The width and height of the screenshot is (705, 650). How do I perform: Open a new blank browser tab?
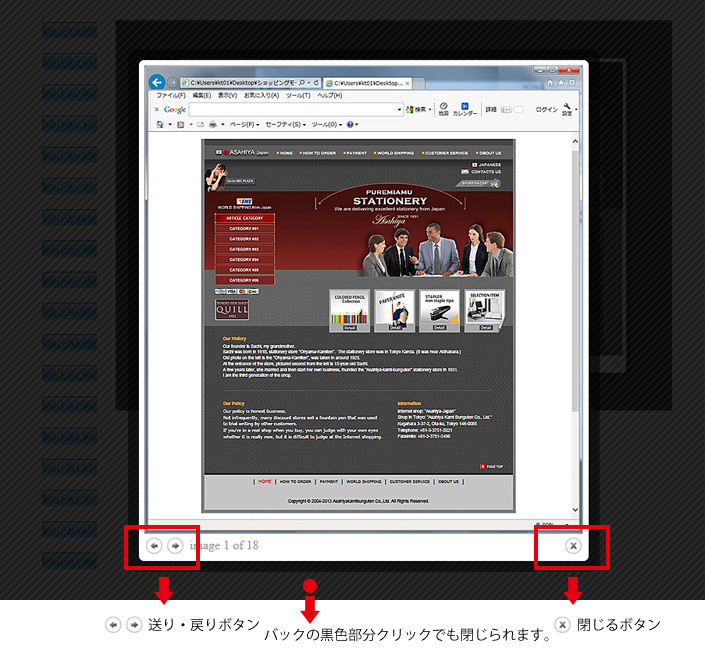[419, 83]
